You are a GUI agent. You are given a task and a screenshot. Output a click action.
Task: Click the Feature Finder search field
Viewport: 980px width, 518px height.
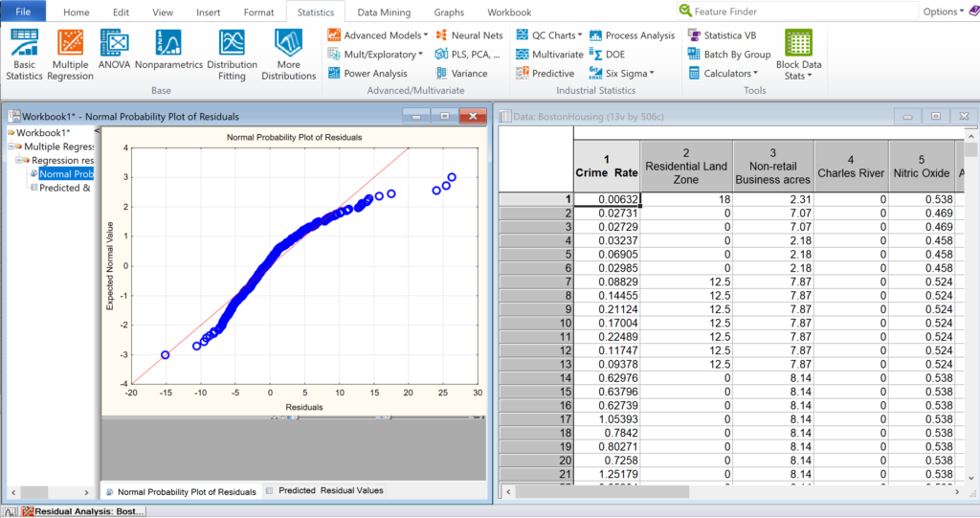(x=797, y=11)
